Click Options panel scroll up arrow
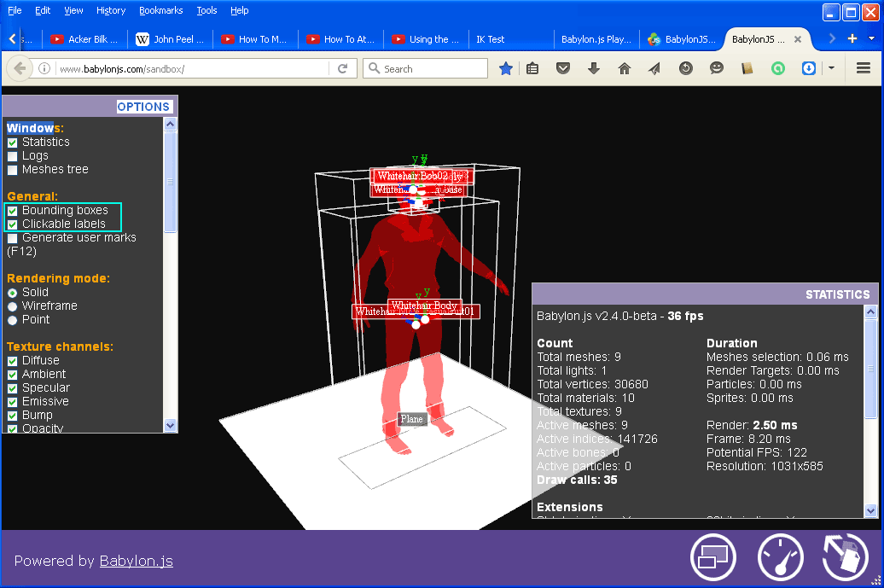Screen dimensions: 884x588 (171, 124)
